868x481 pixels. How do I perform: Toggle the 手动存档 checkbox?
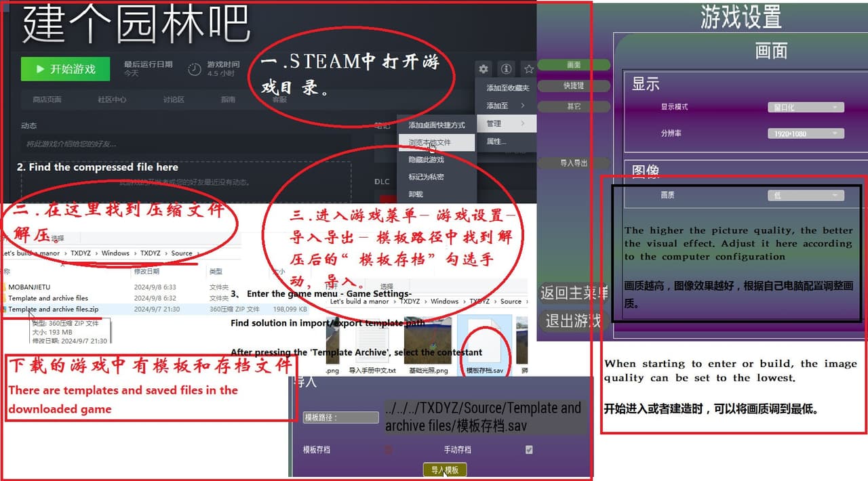(529, 450)
